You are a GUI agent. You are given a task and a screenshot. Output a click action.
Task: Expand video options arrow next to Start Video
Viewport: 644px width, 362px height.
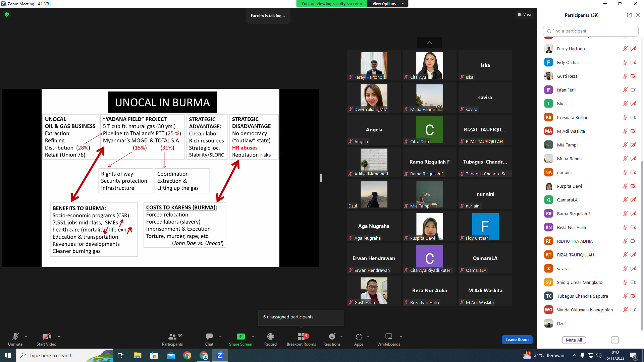click(x=59, y=337)
